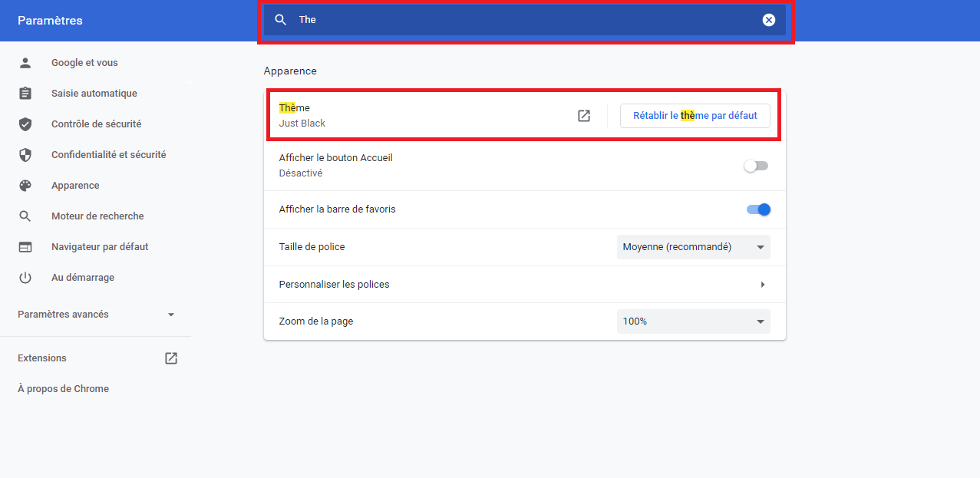This screenshot has height=478, width=980.
Task: Disable the Afficher la barre de favoris toggle
Action: tap(758, 209)
